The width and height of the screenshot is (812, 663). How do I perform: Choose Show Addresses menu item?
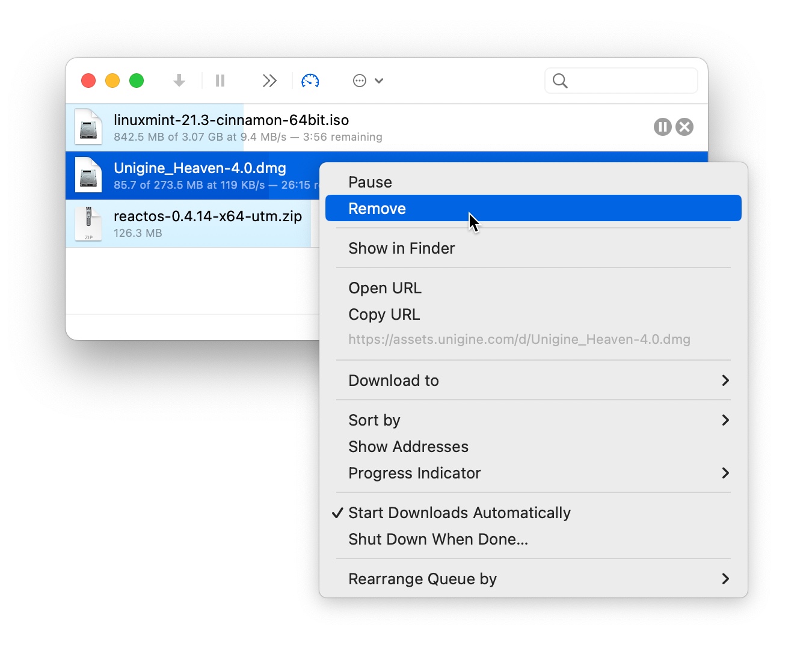coord(534,447)
